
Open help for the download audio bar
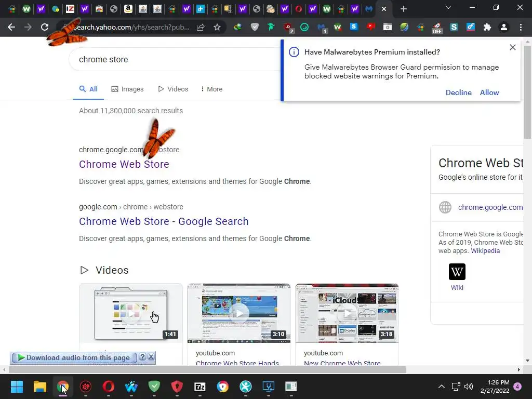click(142, 357)
